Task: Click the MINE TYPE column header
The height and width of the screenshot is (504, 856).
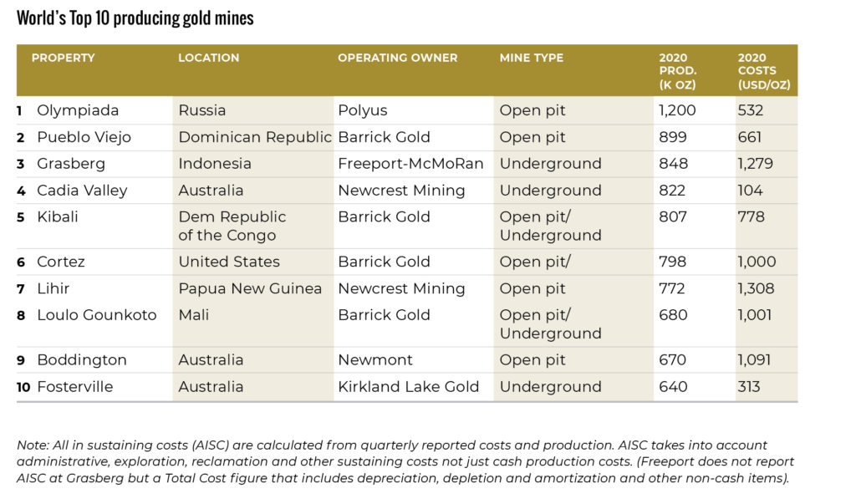Action: 531,59
